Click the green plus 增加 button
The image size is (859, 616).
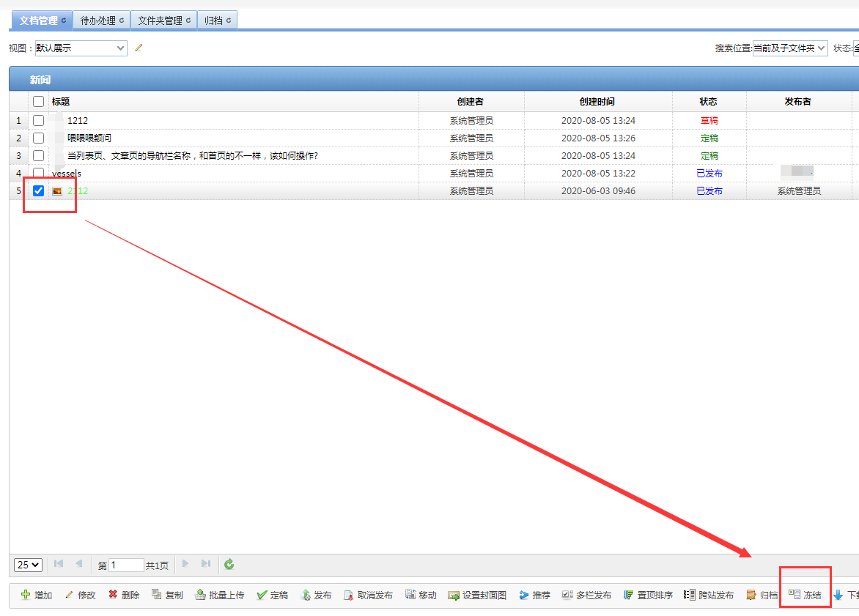[x=37, y=595]
